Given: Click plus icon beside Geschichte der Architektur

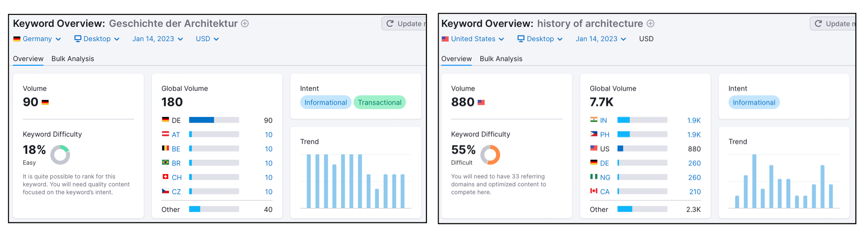Looking at the screenshot, I should (245, 23).
